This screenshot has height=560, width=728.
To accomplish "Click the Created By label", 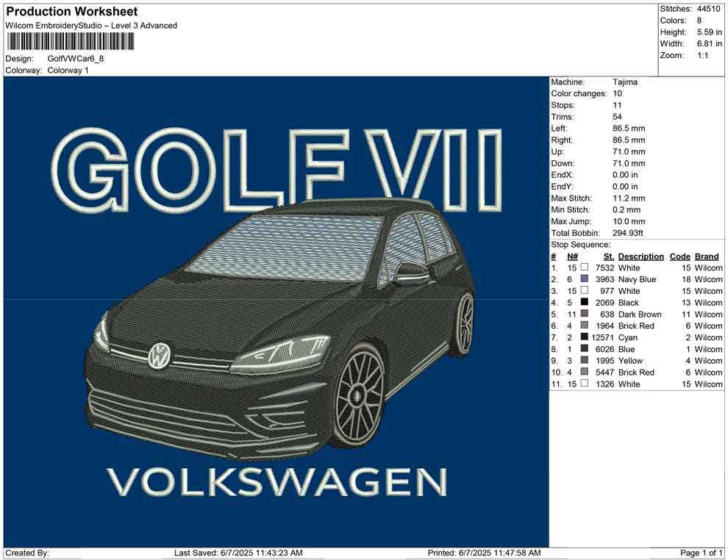I will point(27,553).
